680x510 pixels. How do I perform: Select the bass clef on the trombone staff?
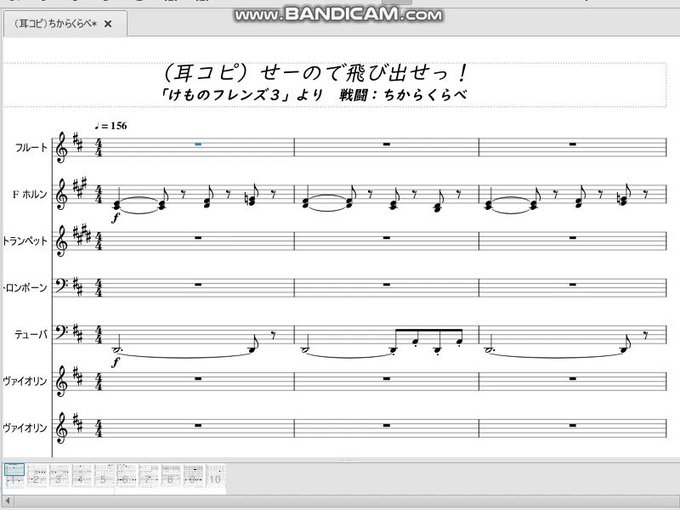(61, 285)
